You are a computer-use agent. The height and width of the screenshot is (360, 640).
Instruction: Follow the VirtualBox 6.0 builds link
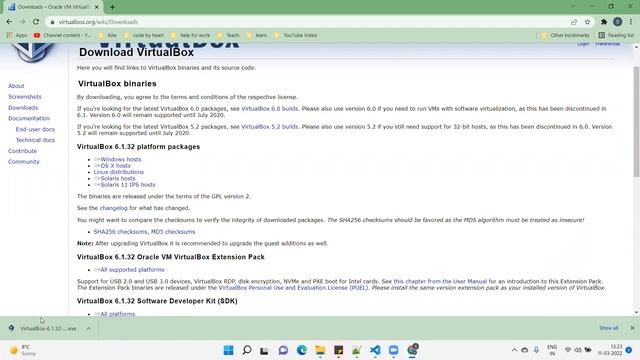(270, 109)
